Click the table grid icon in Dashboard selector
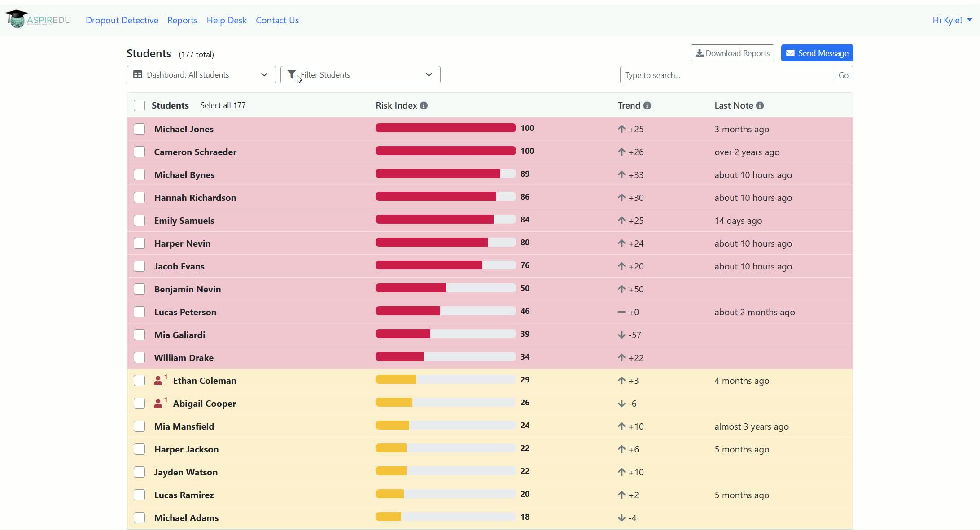The image size is (980, 530). [x=138, y=74]
